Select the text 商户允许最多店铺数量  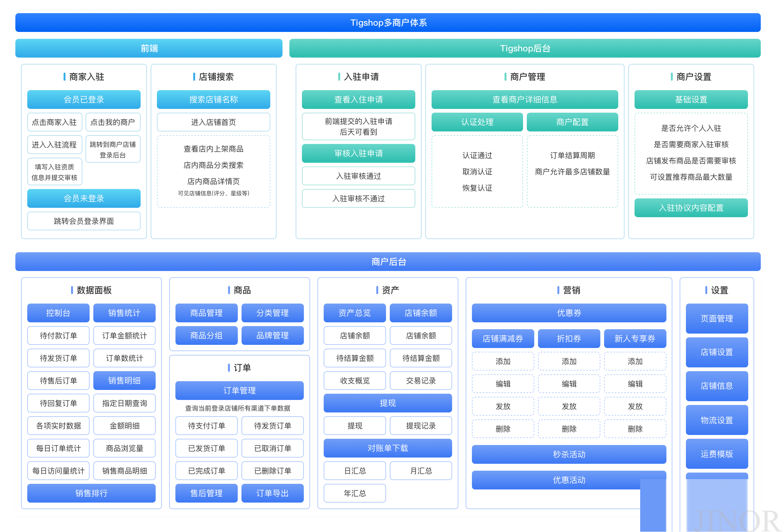pyautogui.click(x=572, y=172)
